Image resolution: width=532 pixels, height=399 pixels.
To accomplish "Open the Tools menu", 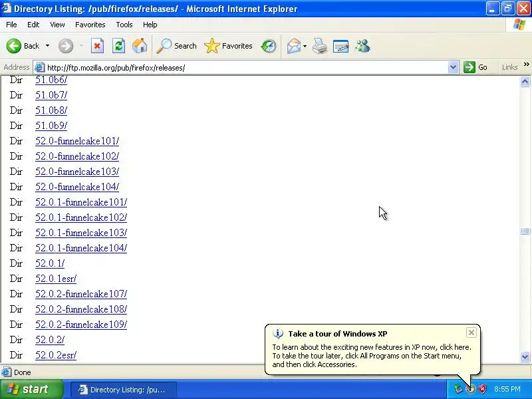I will (124, 25).
